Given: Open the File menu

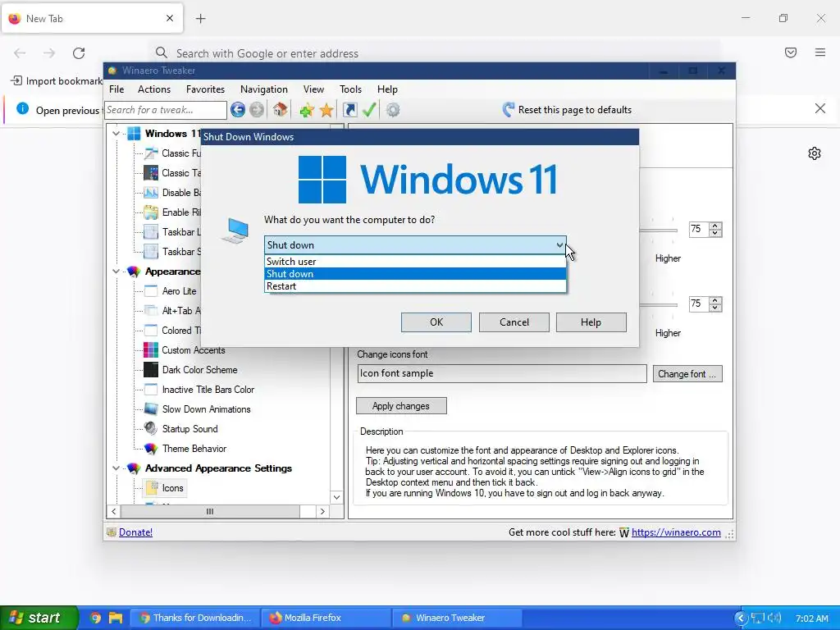Looking at the screenshot, I should pos(116,89).
